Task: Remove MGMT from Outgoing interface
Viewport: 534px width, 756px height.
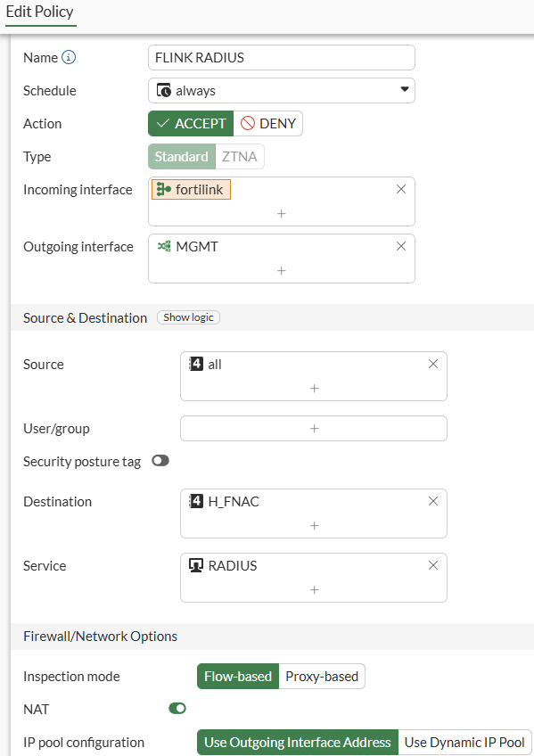Action: (x=401, y=246)
